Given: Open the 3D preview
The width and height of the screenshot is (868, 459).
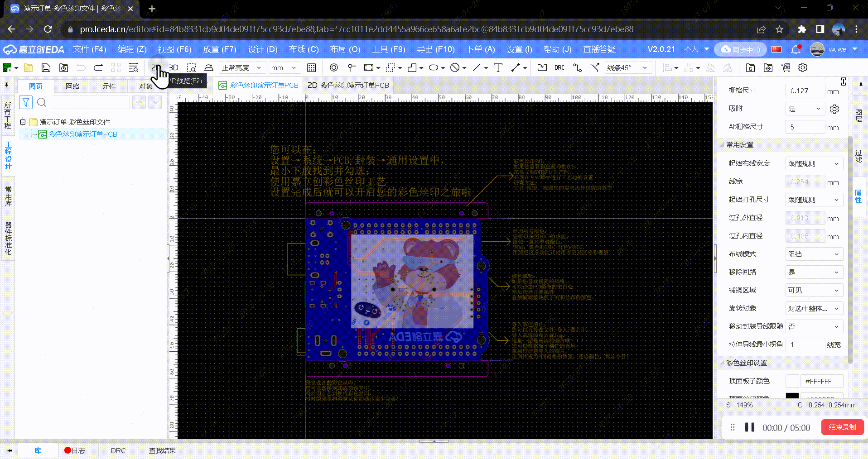Looking at the screenshot, I should point(174,67).
